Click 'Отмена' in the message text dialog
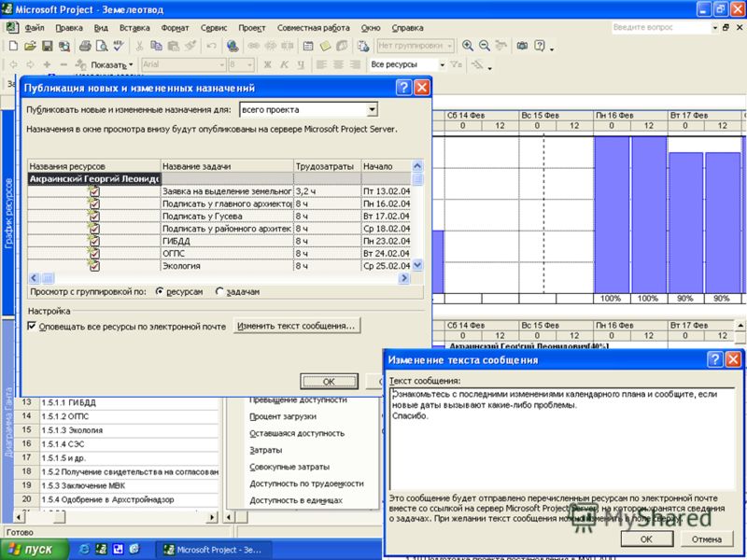The height and width of the screenshot is (560, 747). (707, 539)
